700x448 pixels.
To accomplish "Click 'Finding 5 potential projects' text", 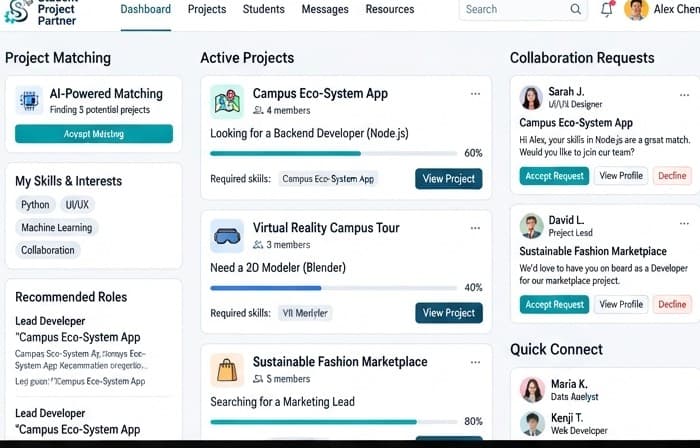I will [100, 110].
